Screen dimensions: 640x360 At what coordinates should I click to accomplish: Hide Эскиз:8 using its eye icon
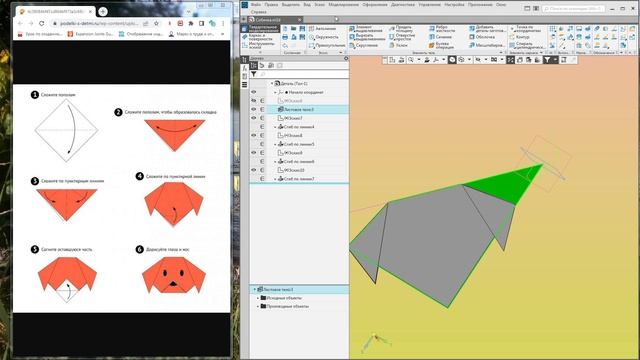253,135
